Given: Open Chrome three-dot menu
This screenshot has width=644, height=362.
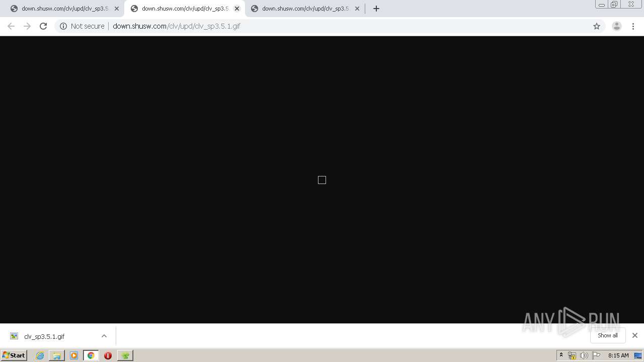Looking at the screenshot, I should [x=633, y=26].
